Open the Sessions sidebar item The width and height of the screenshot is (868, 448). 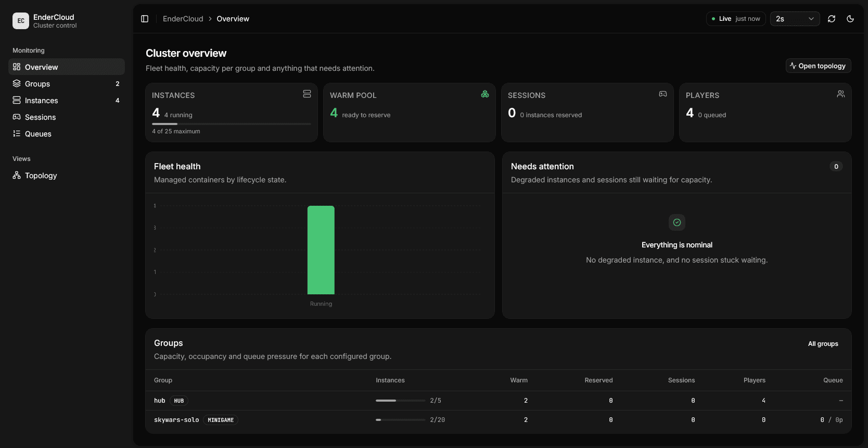point(67,117)
